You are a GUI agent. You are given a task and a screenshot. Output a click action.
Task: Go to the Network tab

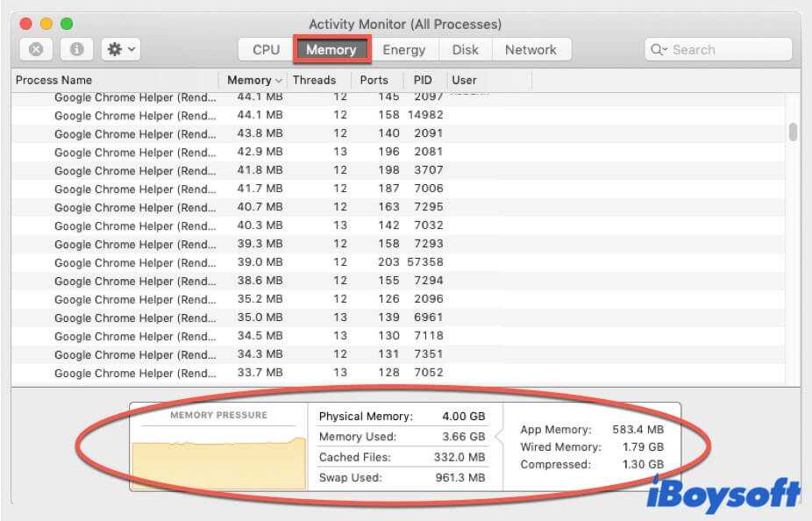(x=531, y=50)
